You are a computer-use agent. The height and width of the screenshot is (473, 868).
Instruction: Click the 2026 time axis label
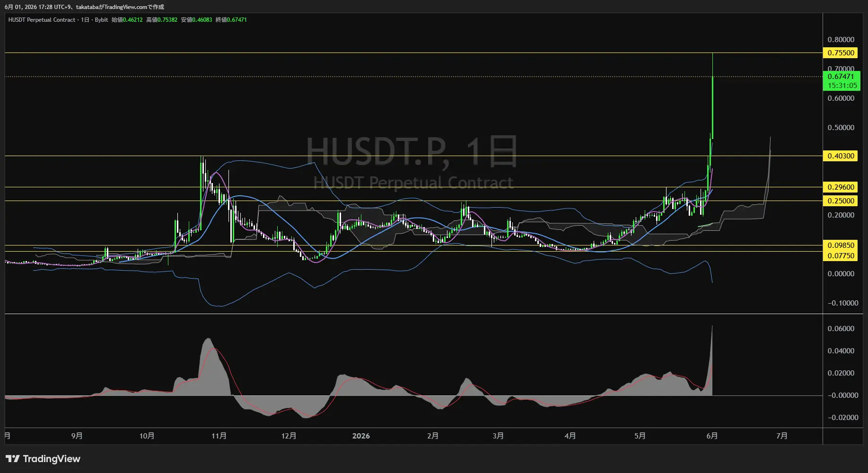click(x=361, y=436)
